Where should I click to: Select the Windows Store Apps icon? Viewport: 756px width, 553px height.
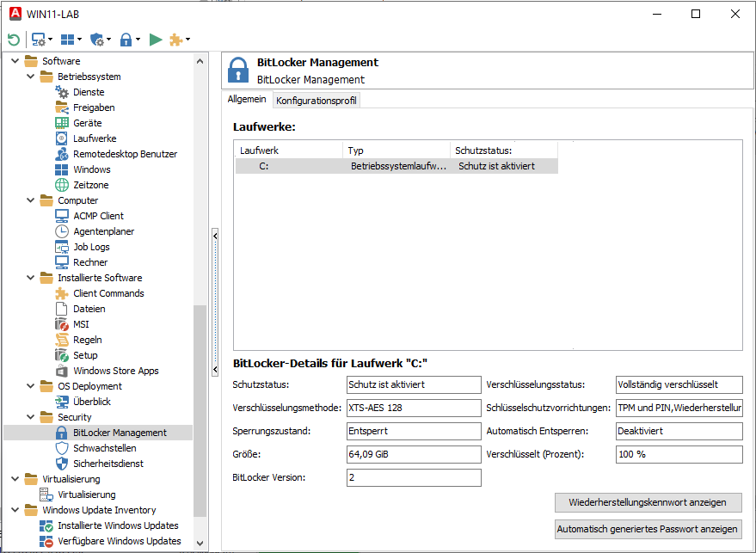(62, 371)
